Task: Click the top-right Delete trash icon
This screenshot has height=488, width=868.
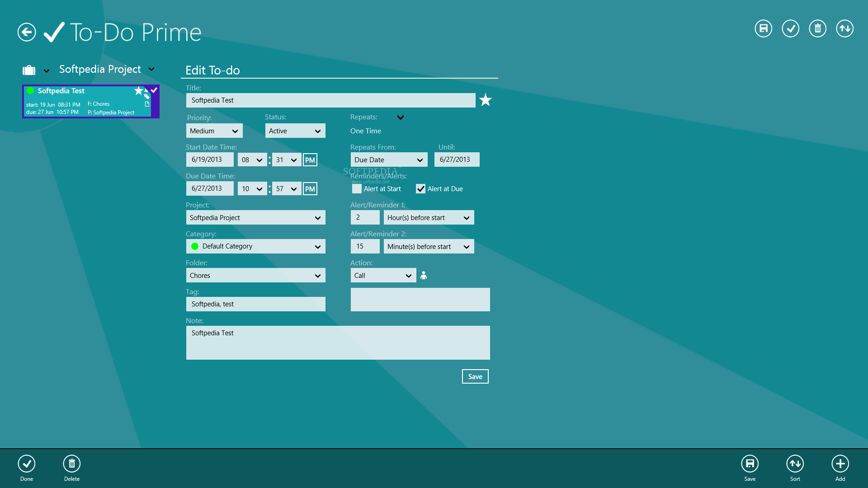Action: click(x=817, y=28)
